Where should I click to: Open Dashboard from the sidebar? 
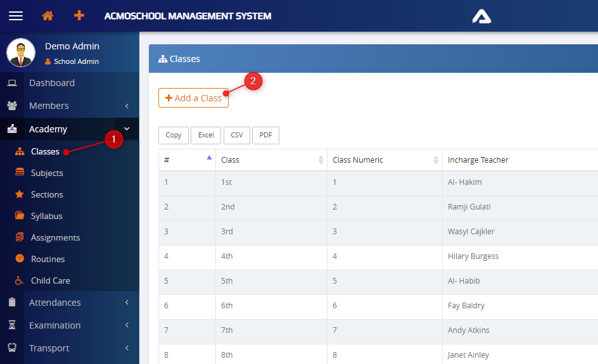[x=51, y=83]
